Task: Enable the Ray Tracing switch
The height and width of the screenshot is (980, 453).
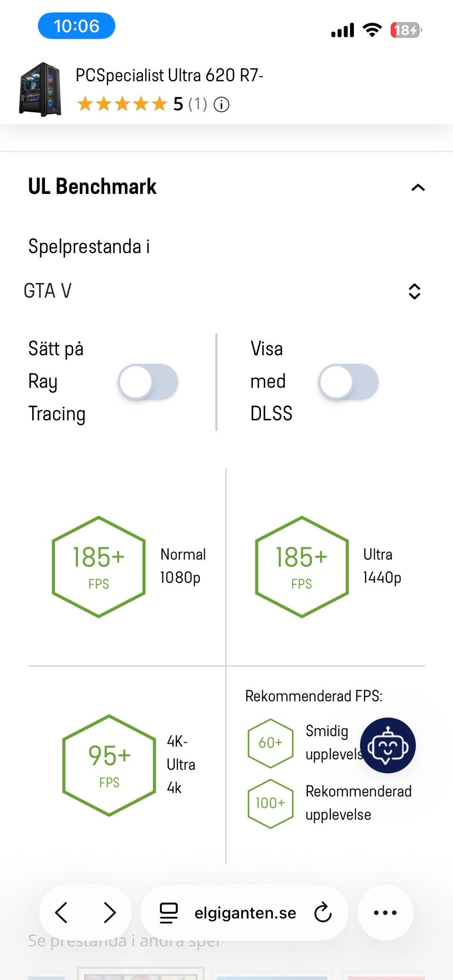Action: point(148,382)
